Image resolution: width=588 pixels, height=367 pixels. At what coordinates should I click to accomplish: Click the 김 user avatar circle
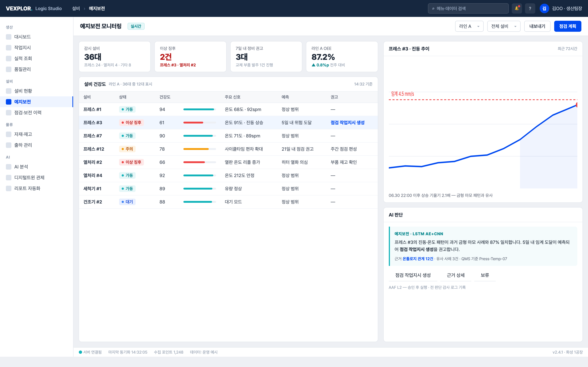tap(544, 8)
